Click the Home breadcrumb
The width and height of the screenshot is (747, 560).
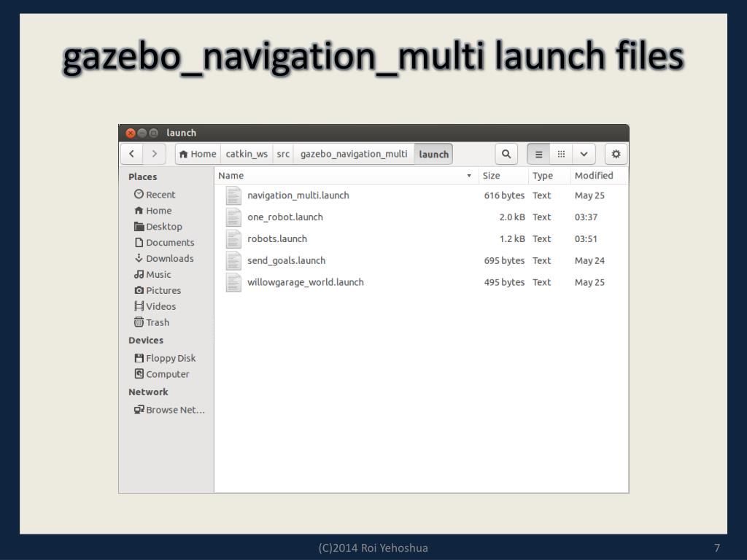tap(198, 154)
